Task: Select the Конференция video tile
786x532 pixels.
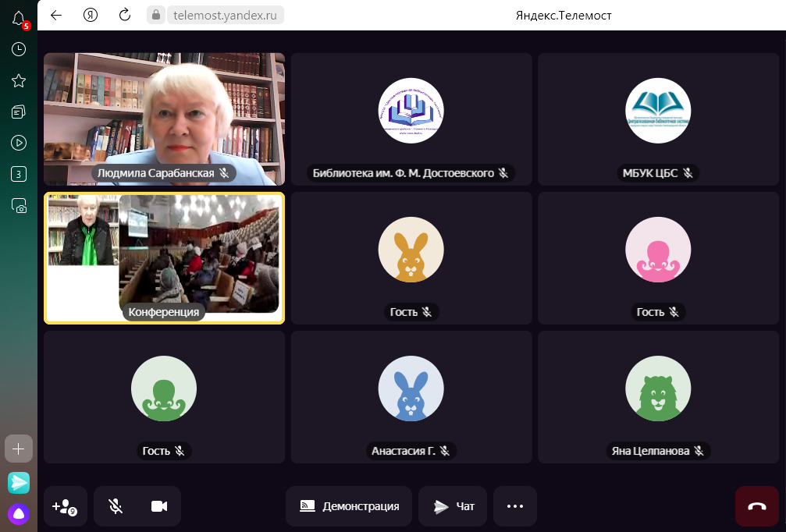Action: click(x=164, y=257)
